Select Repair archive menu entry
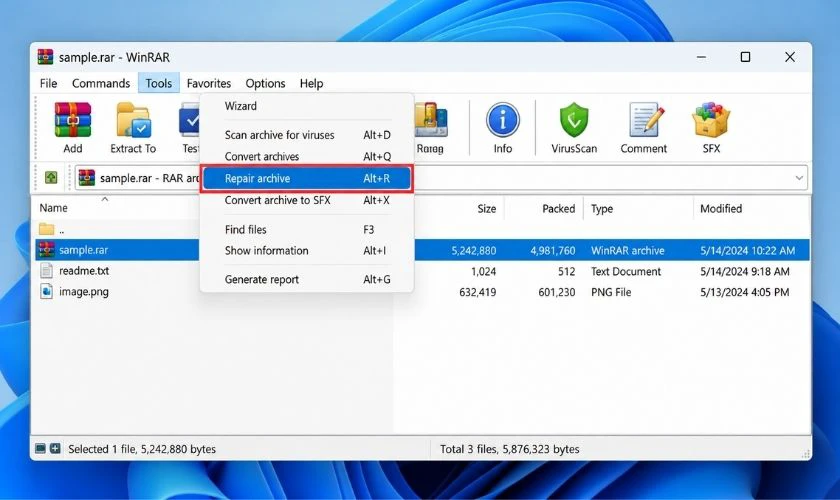Screen dimensions: 840x500 click(x=306, y=178)
